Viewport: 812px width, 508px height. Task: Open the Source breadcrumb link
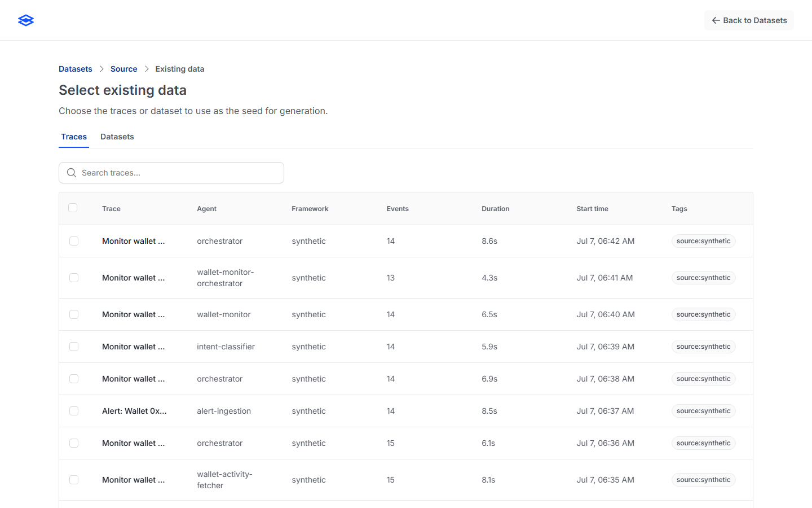124,69
